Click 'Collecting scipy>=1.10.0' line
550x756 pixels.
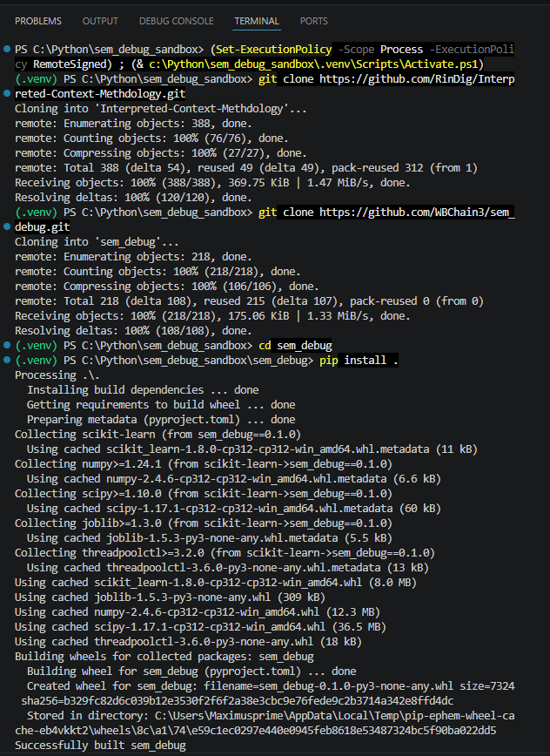coord(204,494)
